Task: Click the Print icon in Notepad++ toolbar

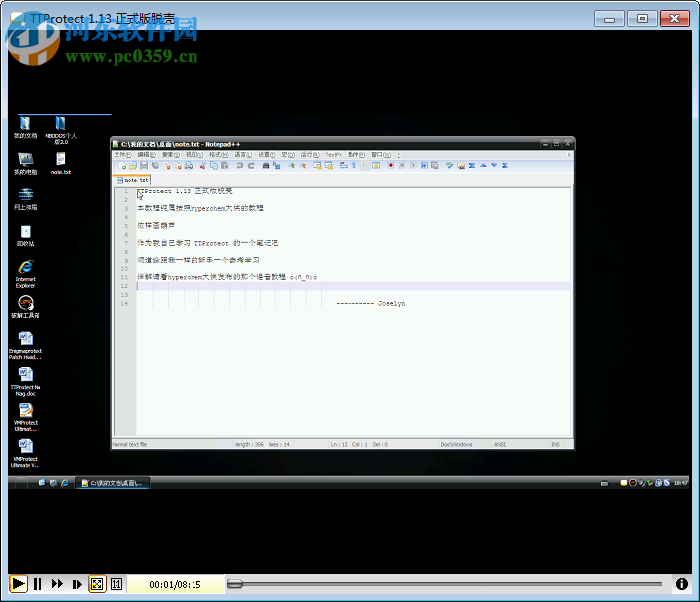Action: coord(189,166)
